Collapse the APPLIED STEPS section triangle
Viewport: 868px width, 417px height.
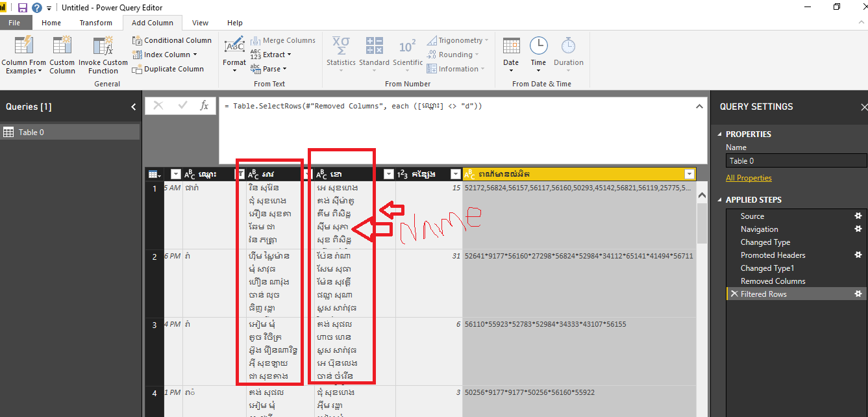pos(720,200)
